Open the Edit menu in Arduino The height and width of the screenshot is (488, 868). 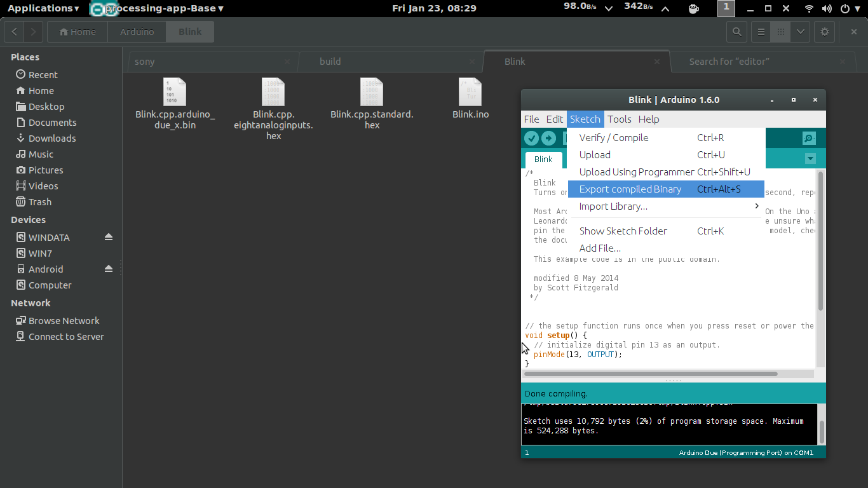click(555, 119)
